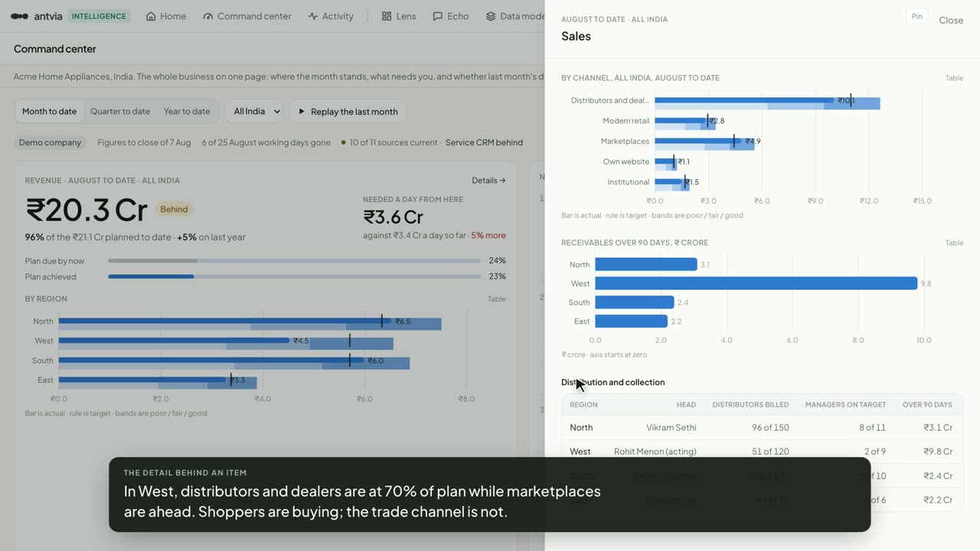The width and height of the screenshot is (980, 551).
Task: Open the revenue Details link
Action: [488, 181]
